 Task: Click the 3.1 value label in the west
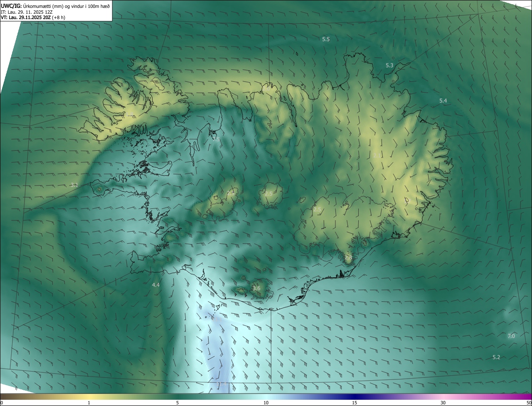coord(74,185)
